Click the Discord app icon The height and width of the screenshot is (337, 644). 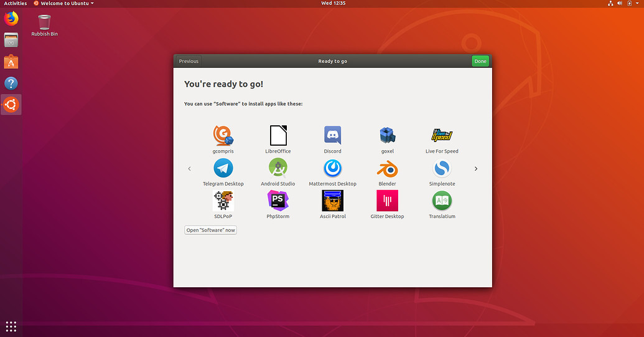[332, 136]
